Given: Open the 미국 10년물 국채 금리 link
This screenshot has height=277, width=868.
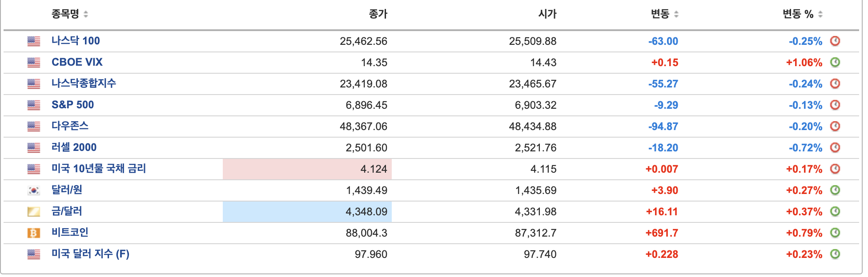Looking at the screenshot, I should [x=99, y=169].
